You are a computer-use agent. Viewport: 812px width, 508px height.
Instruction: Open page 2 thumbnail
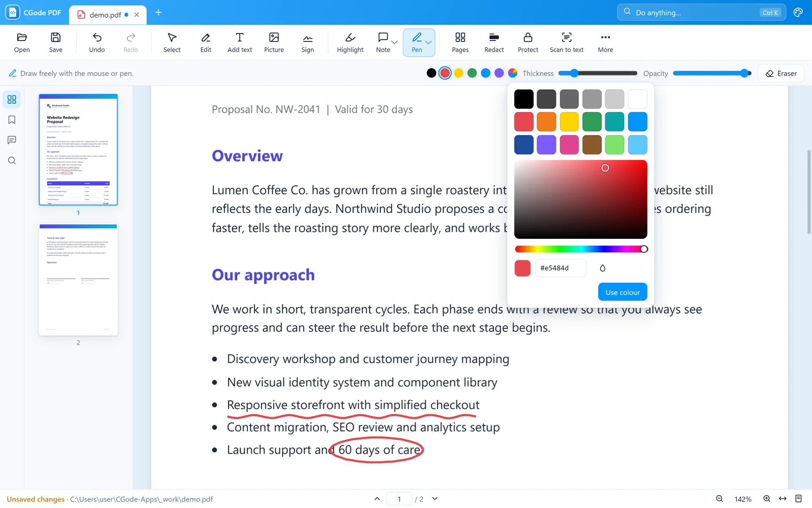(78, 280)
